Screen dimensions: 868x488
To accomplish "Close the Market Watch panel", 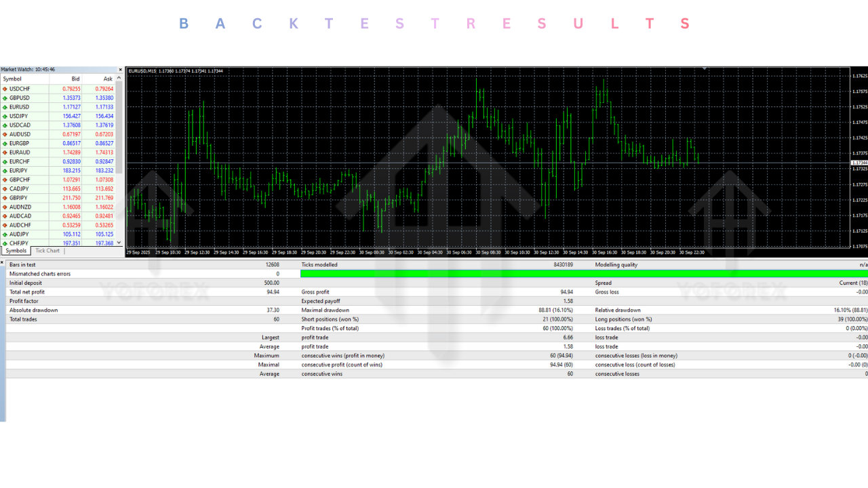I will (x=120, y=68).
